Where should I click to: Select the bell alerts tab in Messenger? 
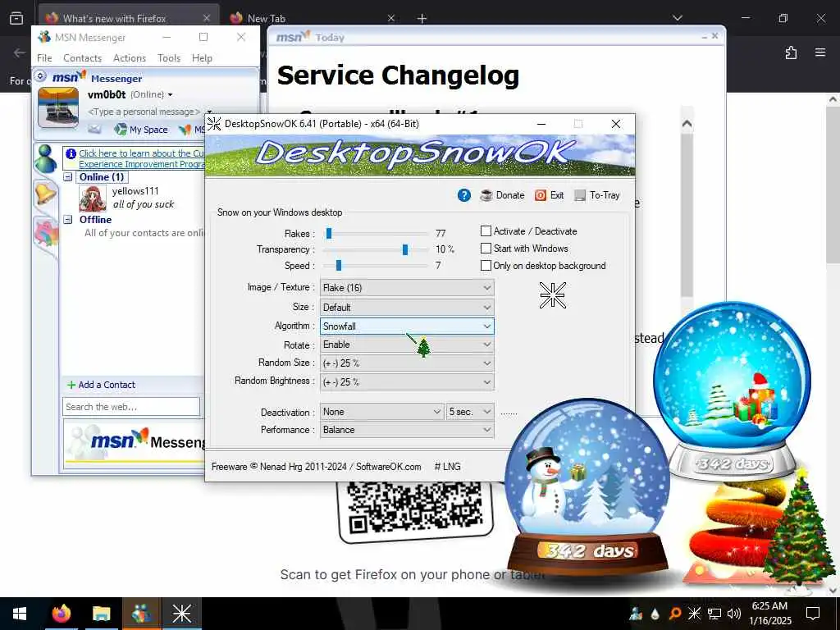46,193
